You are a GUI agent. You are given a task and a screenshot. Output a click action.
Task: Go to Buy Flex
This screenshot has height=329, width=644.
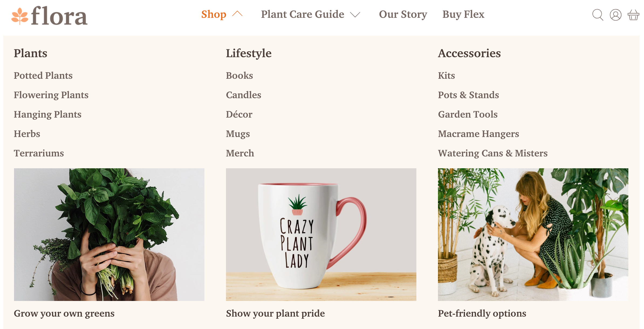463,14
